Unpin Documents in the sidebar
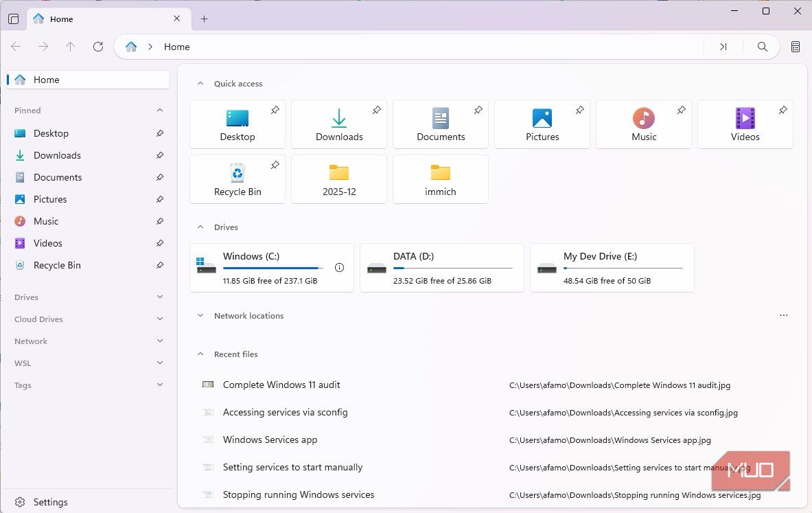The image size is (812, 513). pyautogui.click(x=160, y=177)
